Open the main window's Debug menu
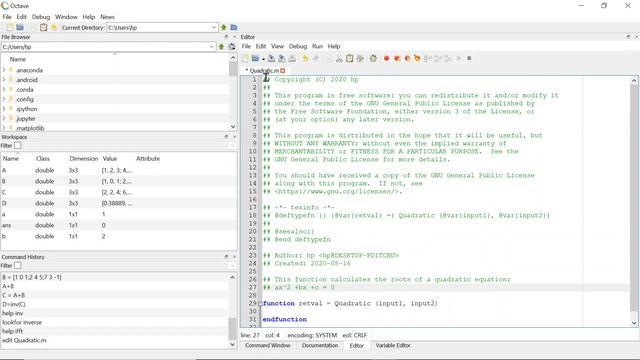The width and height of the screenshot is (640, 360). tap(41, 17)
